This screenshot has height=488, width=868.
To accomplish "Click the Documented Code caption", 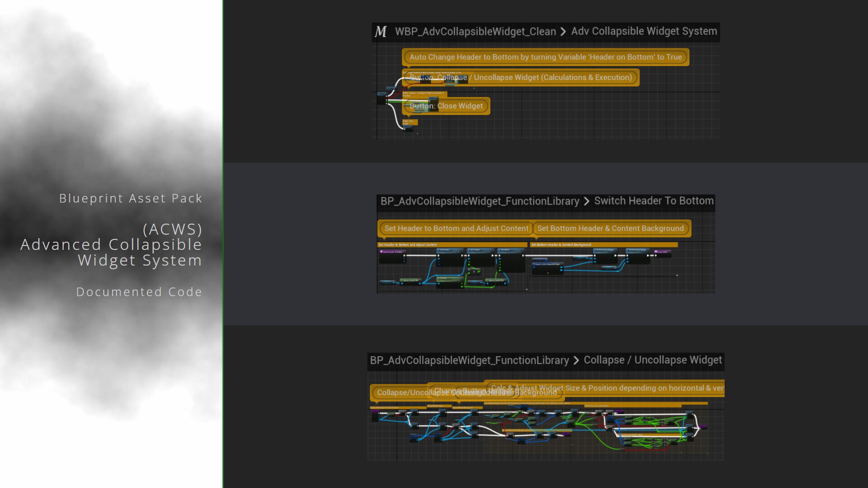I will (139, 292).
